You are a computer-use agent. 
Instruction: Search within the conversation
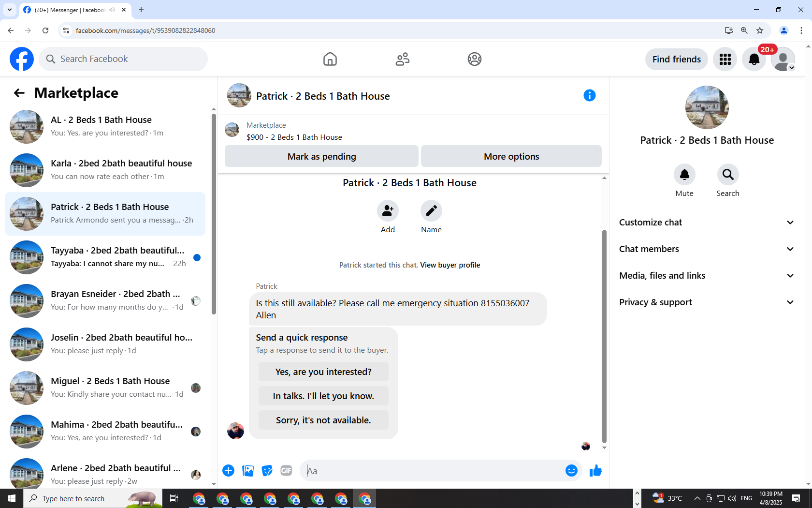pos(728,175)
